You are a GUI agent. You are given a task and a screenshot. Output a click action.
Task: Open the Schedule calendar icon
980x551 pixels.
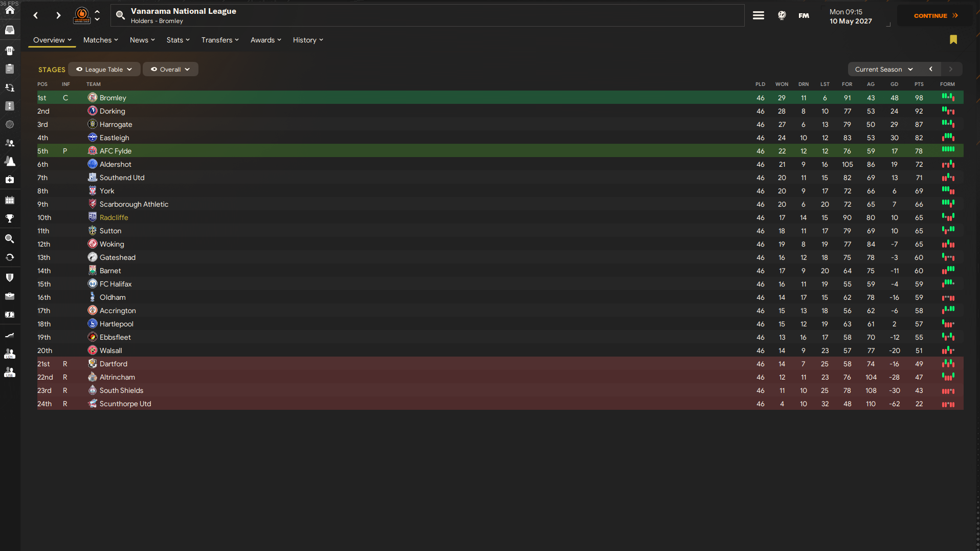click(10, 200)
